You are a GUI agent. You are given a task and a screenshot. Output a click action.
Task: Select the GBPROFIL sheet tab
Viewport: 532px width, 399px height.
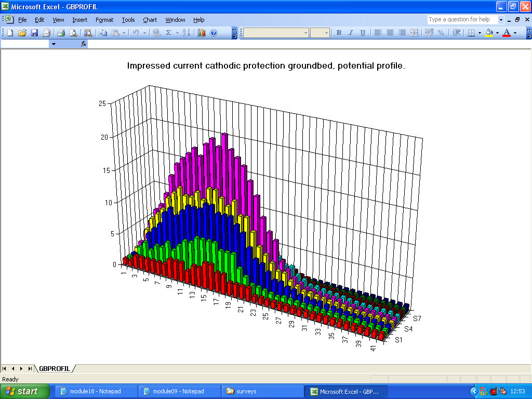point(54,368)
